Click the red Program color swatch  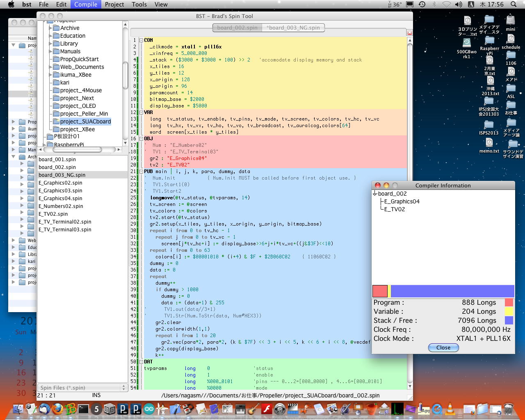(509, 303)
